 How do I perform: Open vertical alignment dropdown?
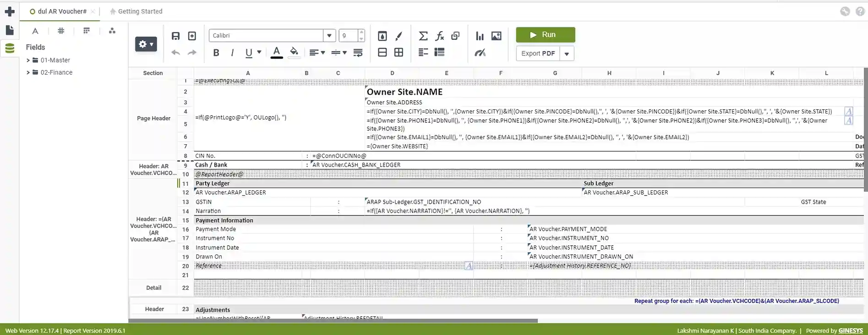point(339,53)
